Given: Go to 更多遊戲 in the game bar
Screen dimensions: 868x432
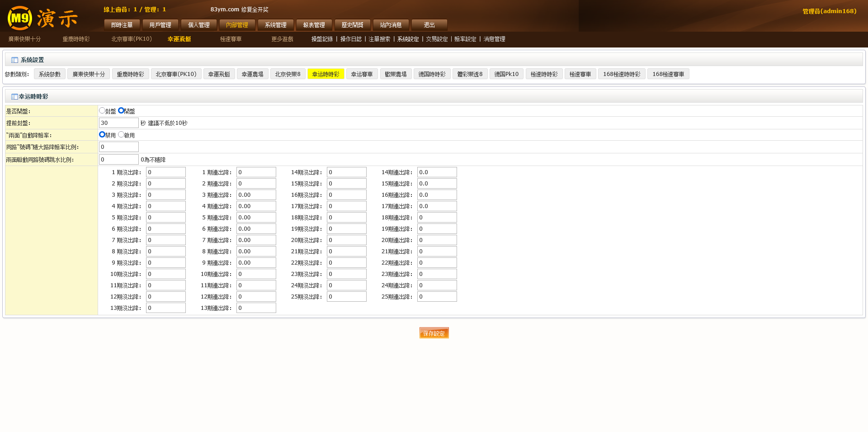Looking at the screenshot, I should pos(282,39).
